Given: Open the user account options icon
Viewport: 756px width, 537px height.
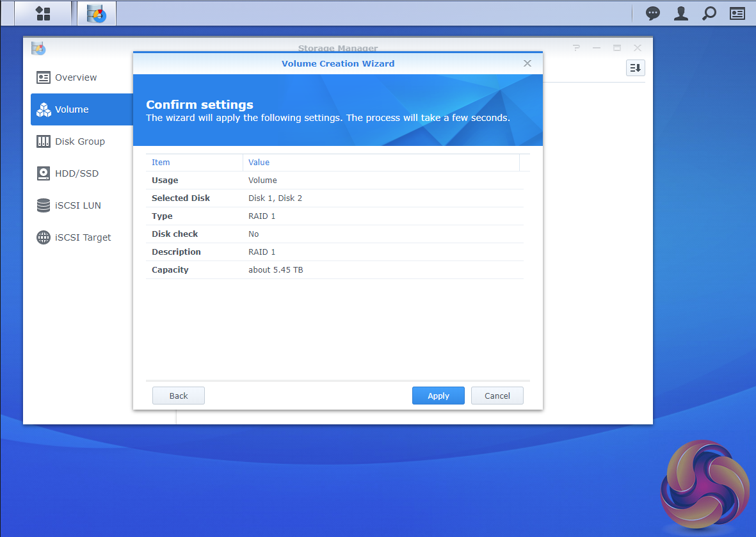Looking at the screenshot, I should tap(681, 13).
